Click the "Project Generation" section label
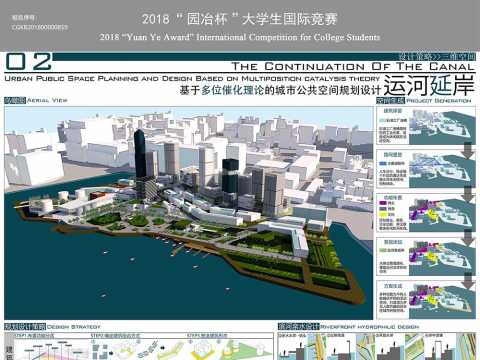 coord(439,101)
